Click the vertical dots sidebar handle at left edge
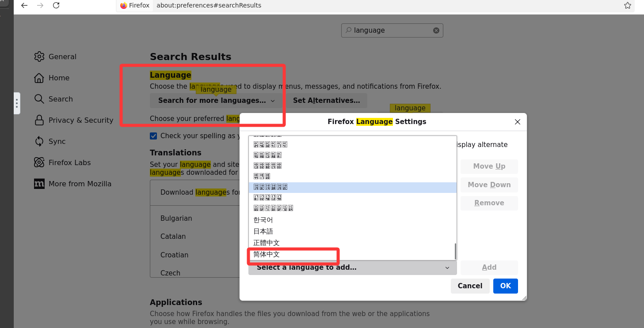The width and height of the screenshot is (644, 328). [17, 103]
